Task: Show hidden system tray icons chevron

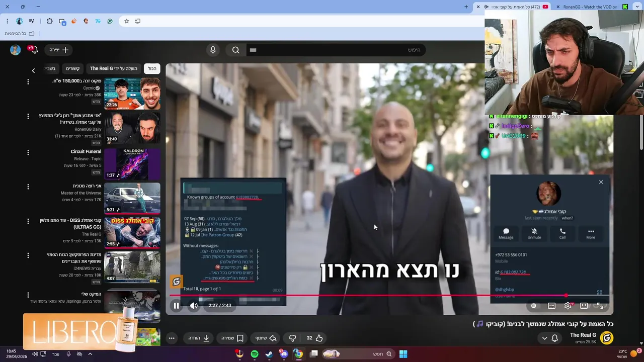Action: pos(90,354)
